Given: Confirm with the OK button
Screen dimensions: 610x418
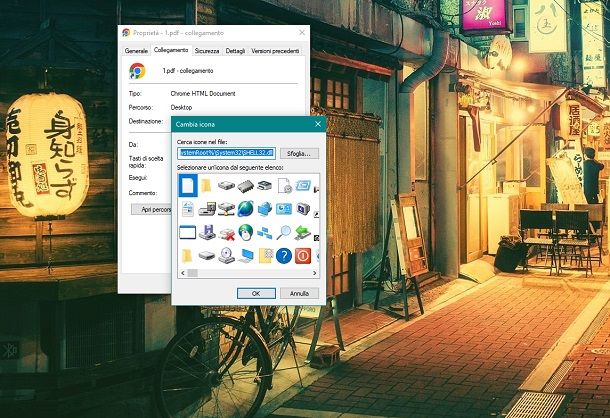Looking at the screenshot, I should pyautogui.click(x=256, y=293).
